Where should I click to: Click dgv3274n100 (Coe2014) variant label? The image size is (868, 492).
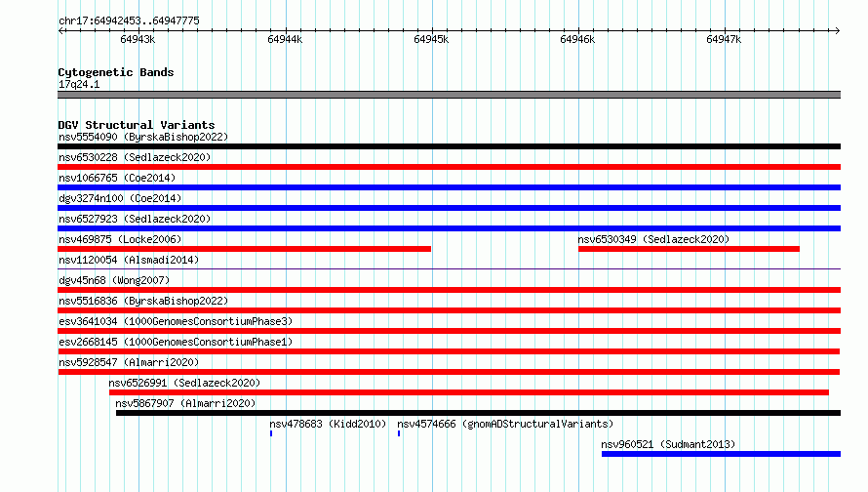click(120, 198)
